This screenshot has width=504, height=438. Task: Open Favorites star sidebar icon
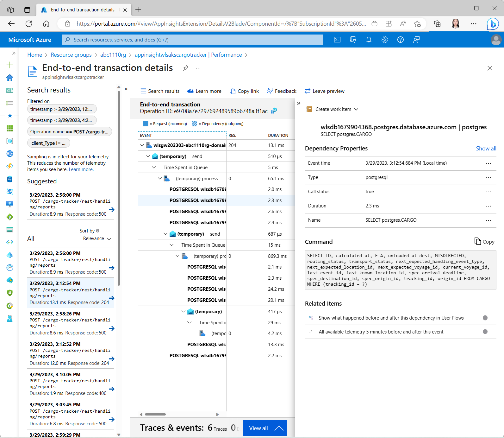click(x=10, y=116)
